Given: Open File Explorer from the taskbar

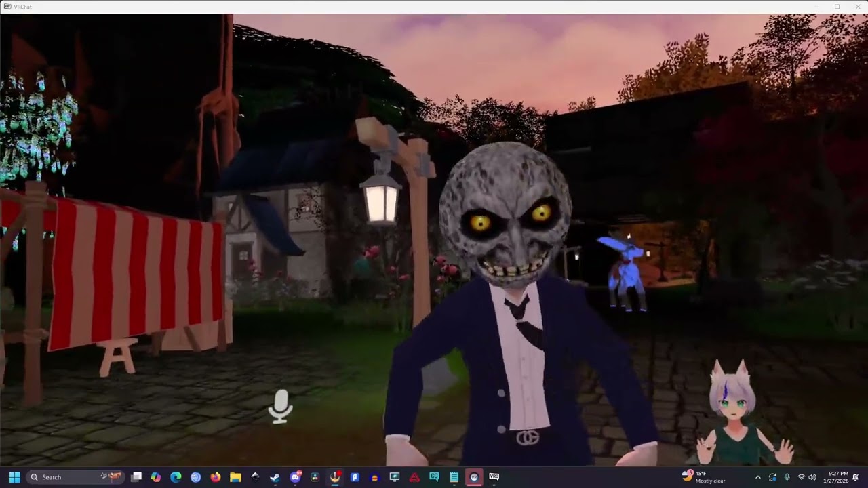Looking at the screenshot, I should tap(235, 477).
